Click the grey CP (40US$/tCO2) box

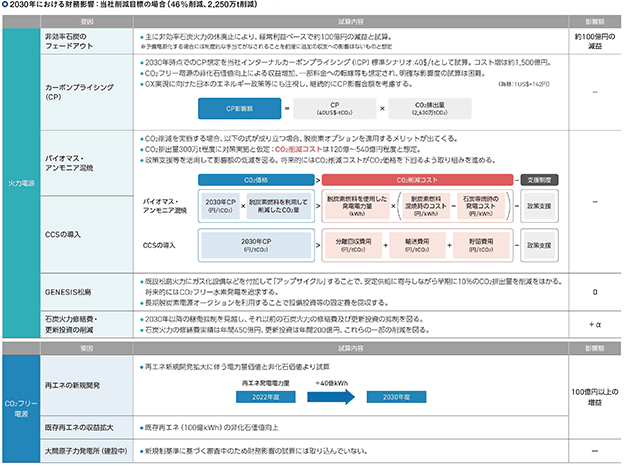[x=335, y=108]
